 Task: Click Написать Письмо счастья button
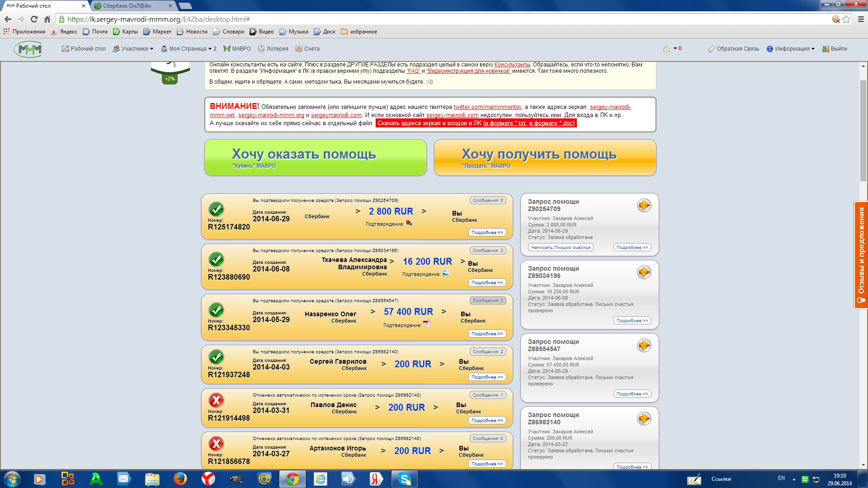tap(561, 247)
